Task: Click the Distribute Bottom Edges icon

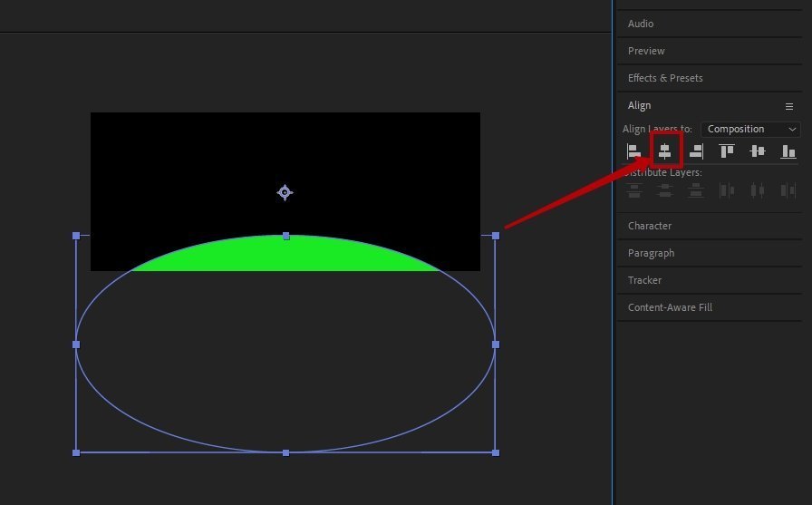Action: pos(696,190)
